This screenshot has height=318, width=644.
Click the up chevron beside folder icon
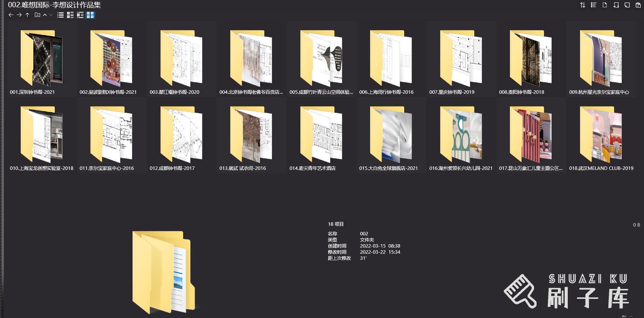45,15
